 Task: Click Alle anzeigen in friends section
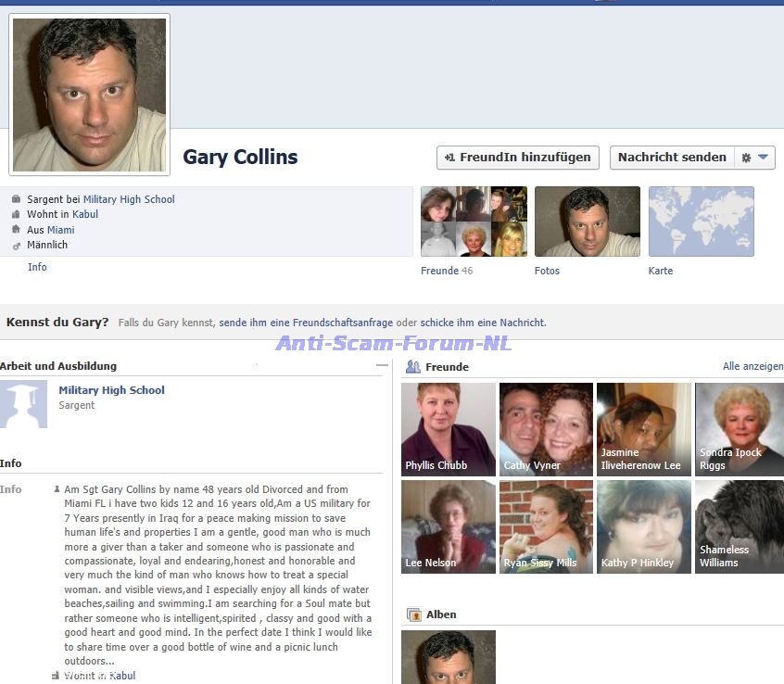click(x=752, y=367)
